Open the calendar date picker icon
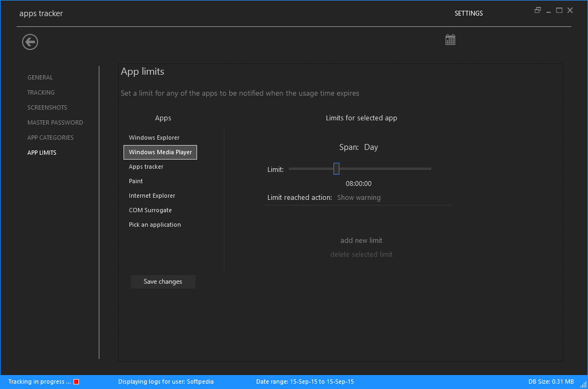The height and width of the screenshot is (389, 588). (x=450, y=40)
